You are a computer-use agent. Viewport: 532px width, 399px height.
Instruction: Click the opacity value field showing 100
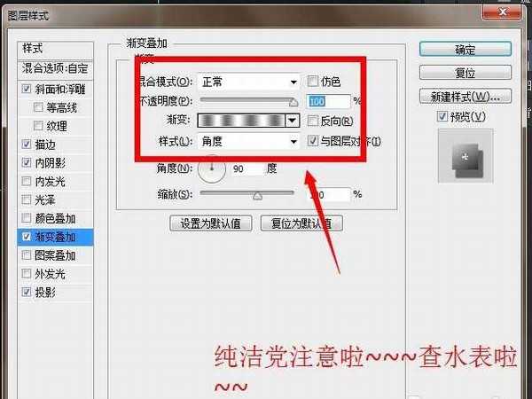328,101
